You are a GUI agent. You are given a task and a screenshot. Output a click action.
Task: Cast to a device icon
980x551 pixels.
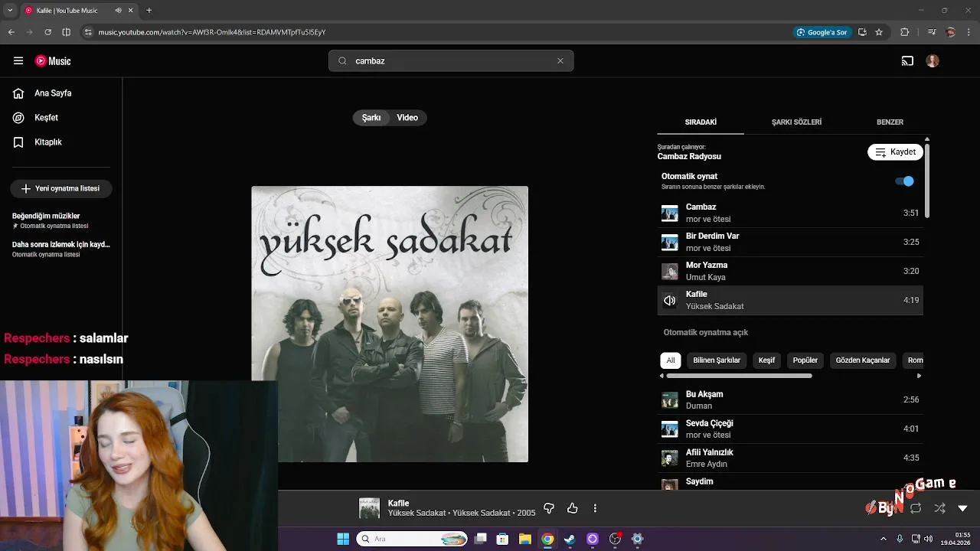[x=907, y=61]
